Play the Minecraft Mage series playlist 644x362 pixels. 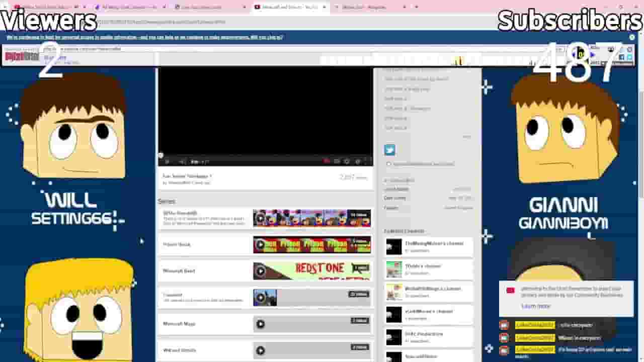260,324
